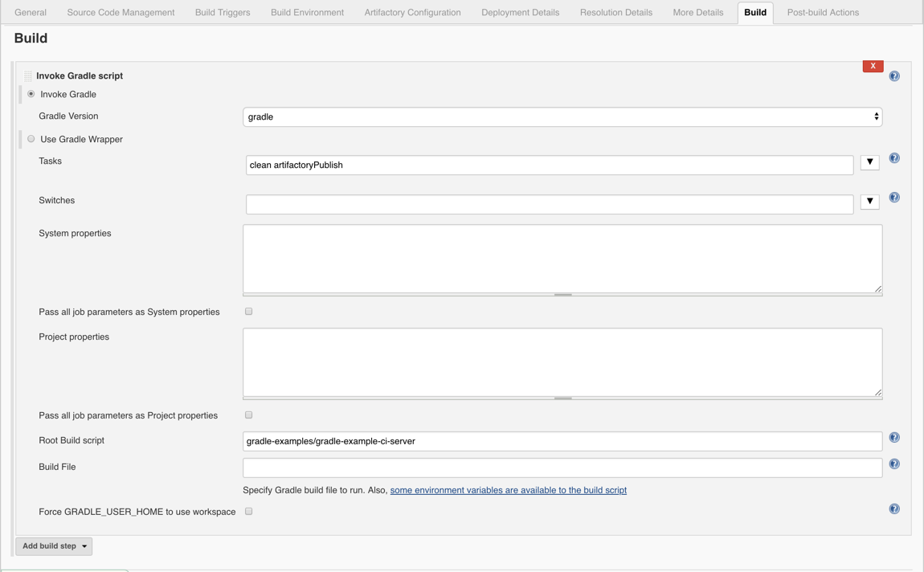
Task: Expand the Switches field with its arrow button
Action: click(869, 202)
